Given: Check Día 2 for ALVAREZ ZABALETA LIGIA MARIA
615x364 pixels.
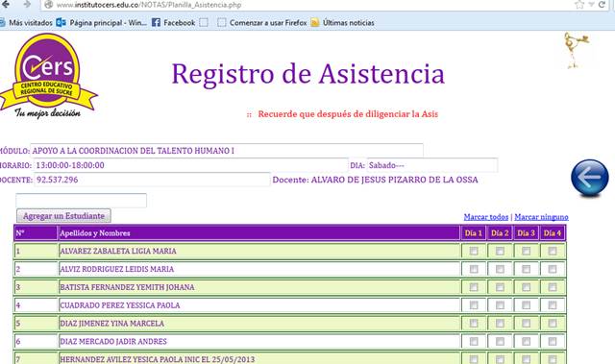Looking at the screenshot, I should coord(500,251).
